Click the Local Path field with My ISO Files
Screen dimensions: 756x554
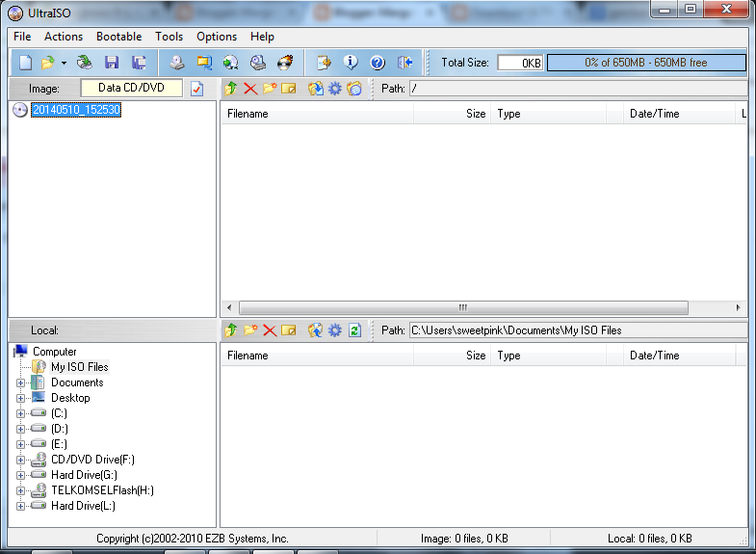pyautogui.click(x=578, y=330)
